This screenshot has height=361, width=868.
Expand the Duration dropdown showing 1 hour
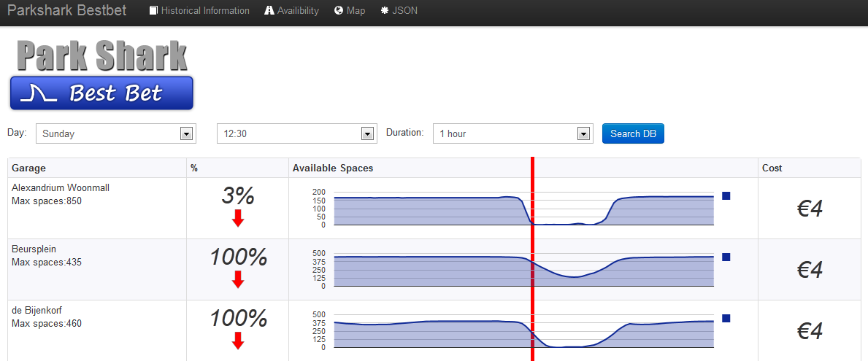coord(512,133)
